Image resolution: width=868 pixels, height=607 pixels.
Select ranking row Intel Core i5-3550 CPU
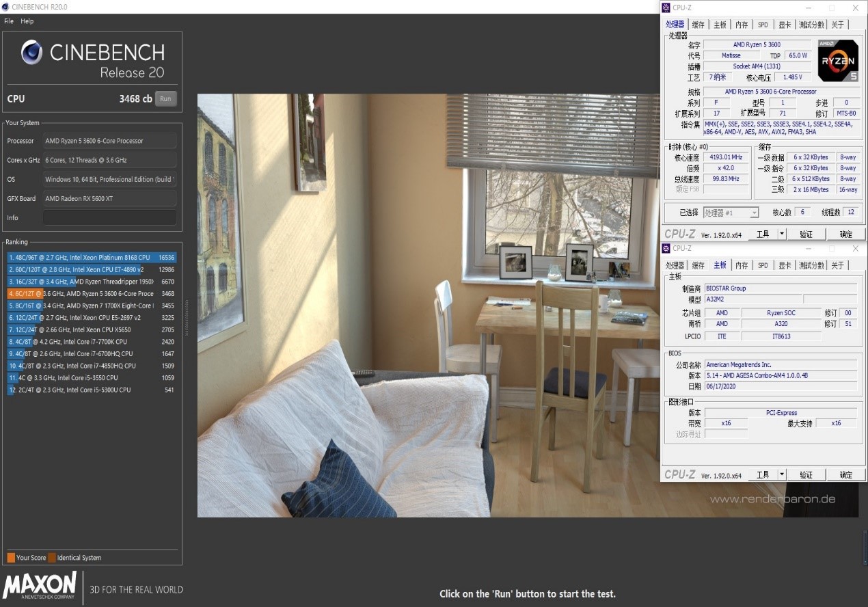pos(92,378)
